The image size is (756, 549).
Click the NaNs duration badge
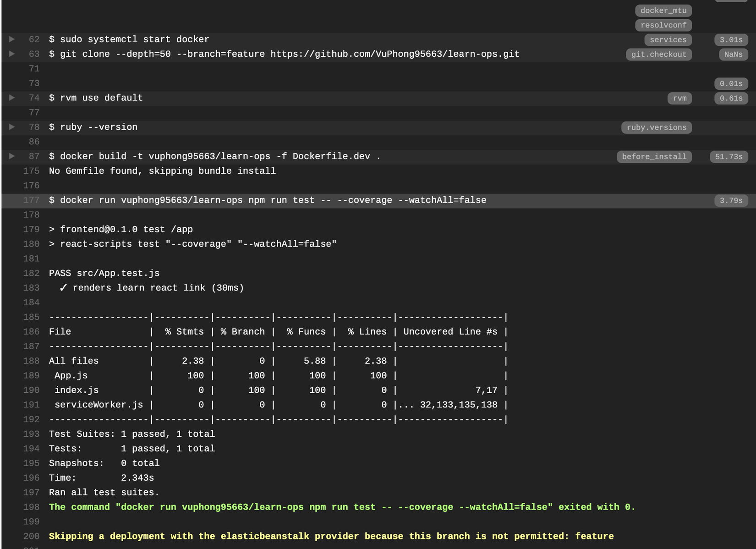[733, 55]
